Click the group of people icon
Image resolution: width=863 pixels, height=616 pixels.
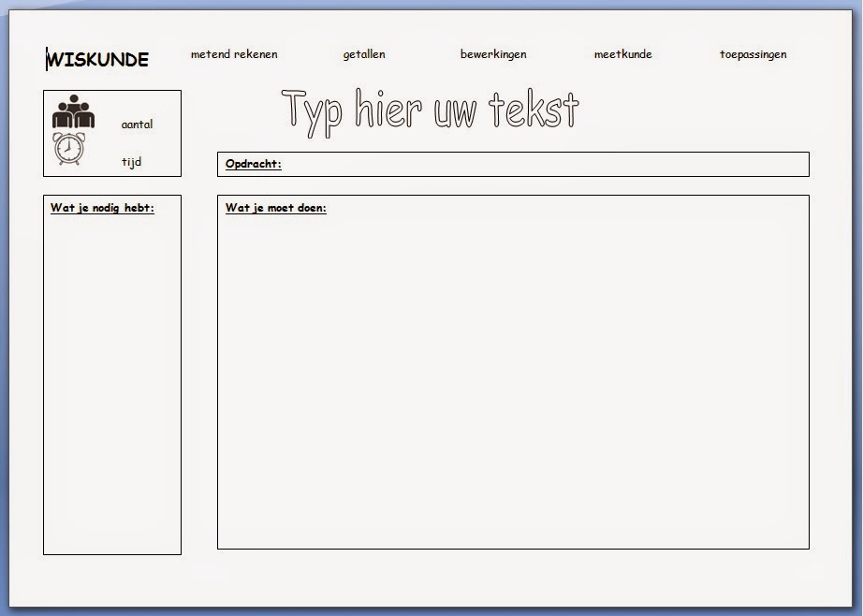click(73, 111)
